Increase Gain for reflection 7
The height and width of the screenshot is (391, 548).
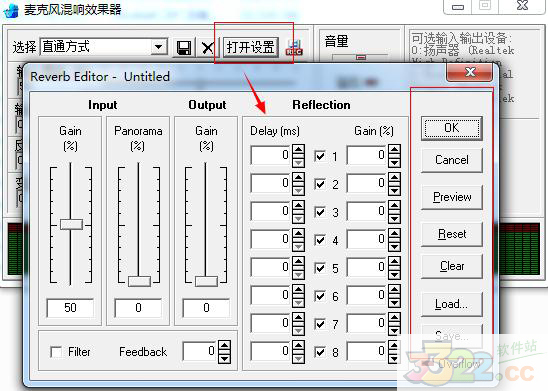click(x=394, y=318)
